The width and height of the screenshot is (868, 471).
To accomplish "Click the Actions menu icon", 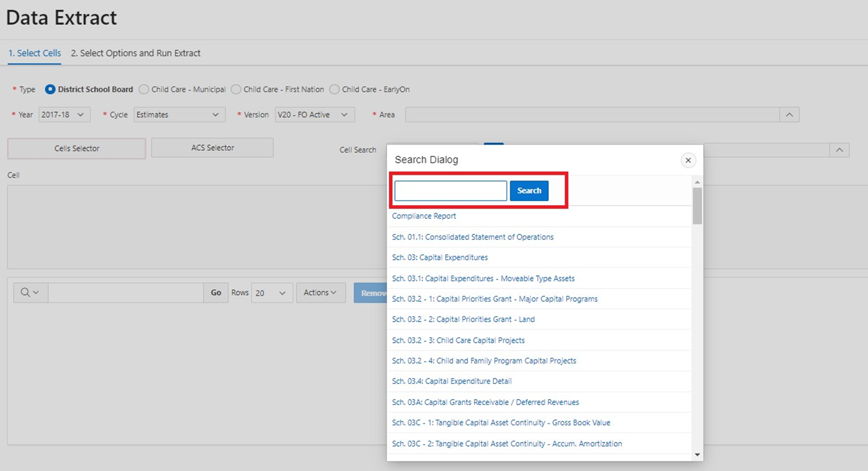I will pyautogui.click(x=318, y=292).
